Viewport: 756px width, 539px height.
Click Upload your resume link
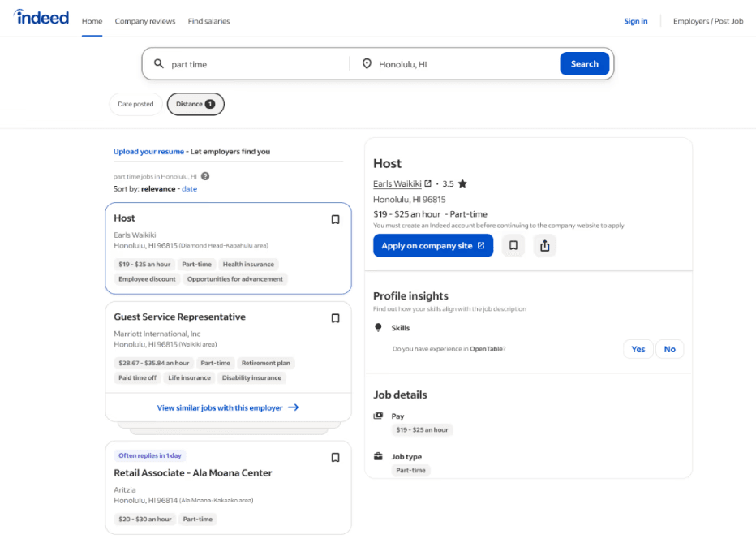[148, 152]
